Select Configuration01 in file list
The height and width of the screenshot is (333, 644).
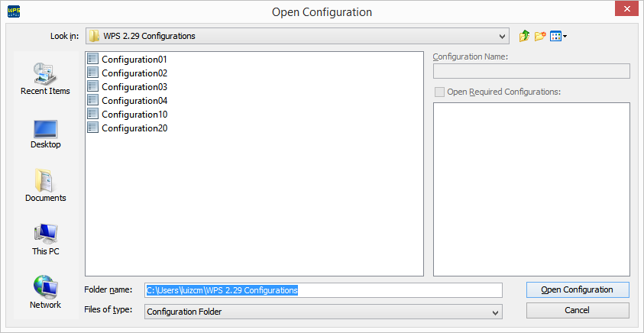[x=134, y=60]
